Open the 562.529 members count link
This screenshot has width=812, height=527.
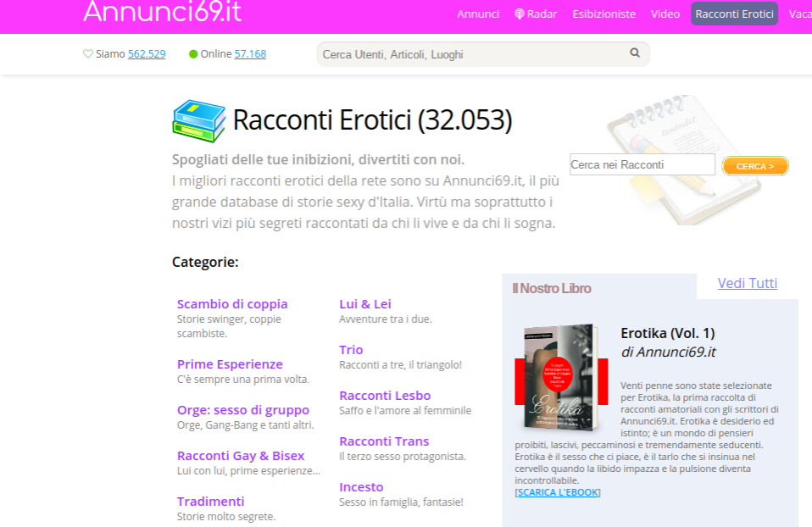(x=147, y=54)
